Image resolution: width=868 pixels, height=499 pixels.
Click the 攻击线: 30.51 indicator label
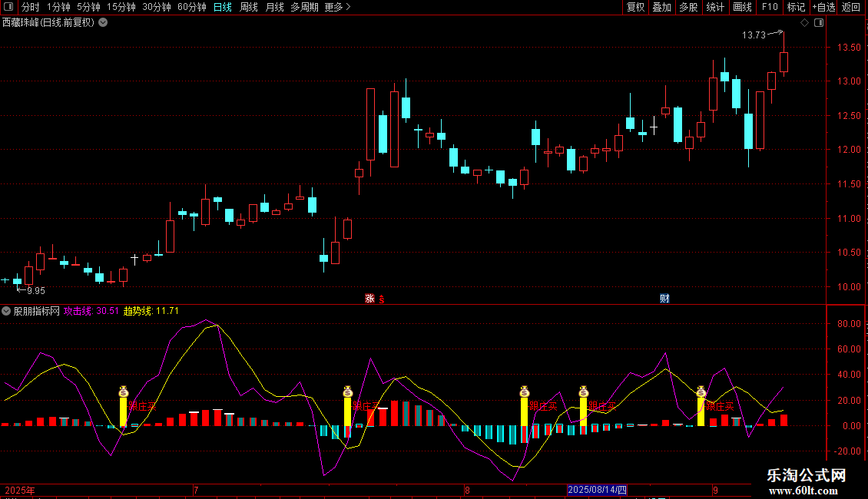click(x=91, y=311)
